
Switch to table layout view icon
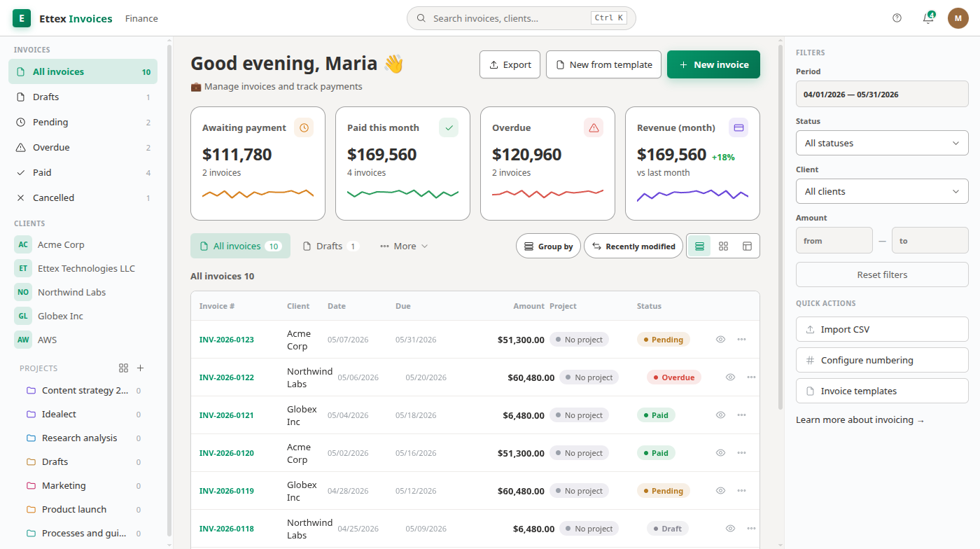[x=747, y=246]
